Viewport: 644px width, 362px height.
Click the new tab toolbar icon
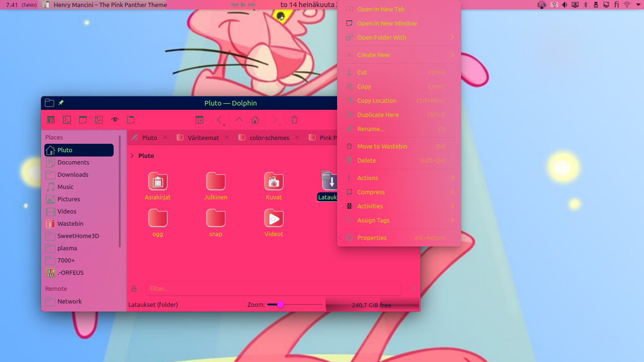(83, 120)
